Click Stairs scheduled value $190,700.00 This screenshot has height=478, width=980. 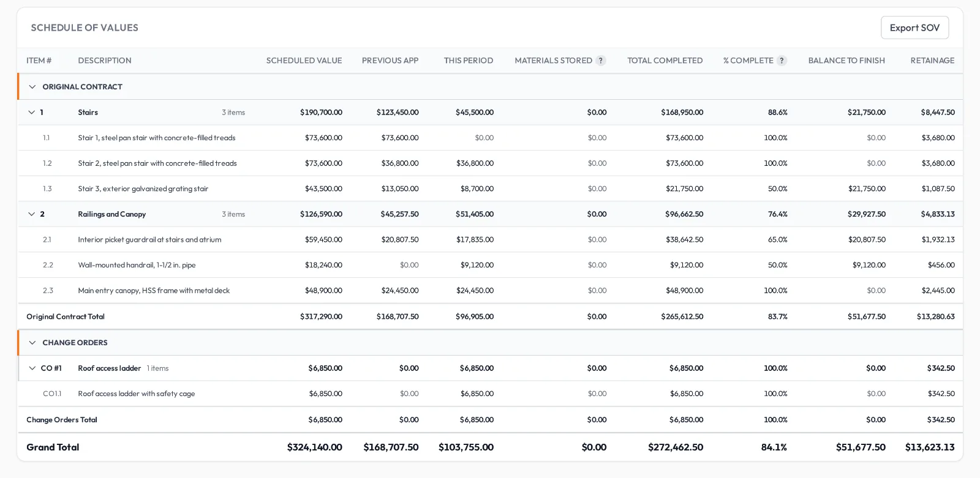(321, 113)
